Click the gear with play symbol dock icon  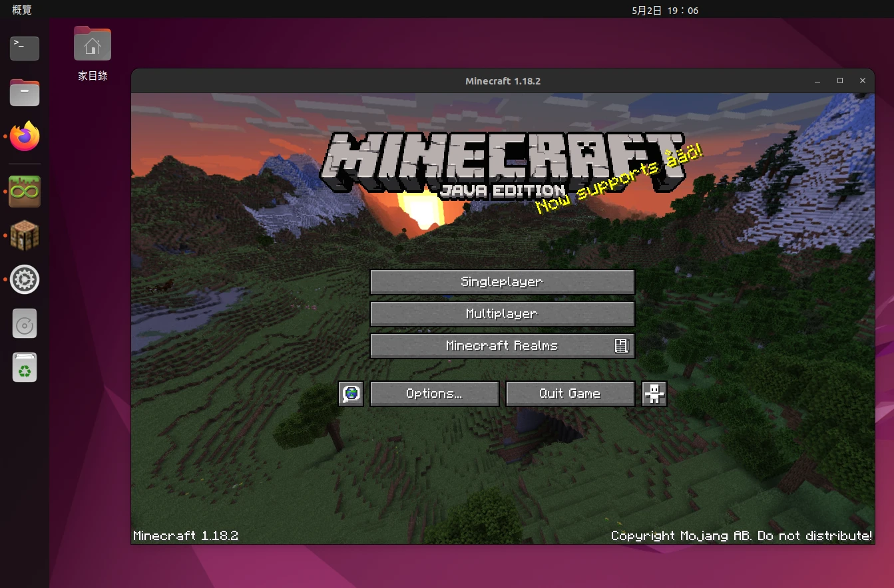point(25,280)
